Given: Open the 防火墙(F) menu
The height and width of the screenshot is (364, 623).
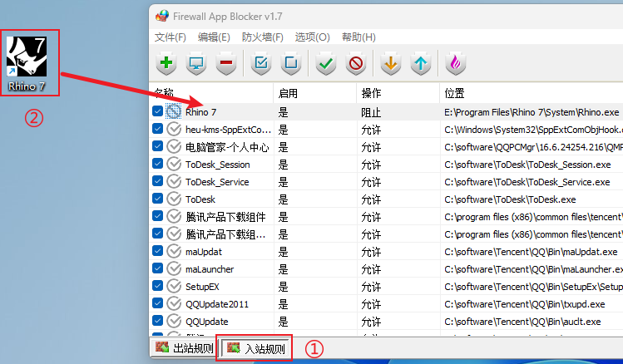Looking at the screenshot, I should [x=262, y=37].
